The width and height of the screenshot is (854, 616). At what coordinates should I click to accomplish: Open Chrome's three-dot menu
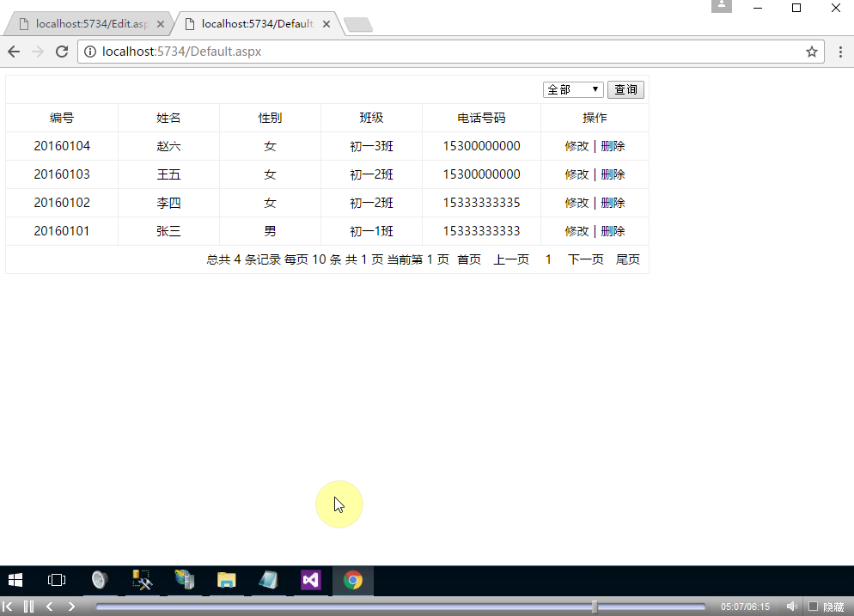pyautogui.click(x=840, y=52)
